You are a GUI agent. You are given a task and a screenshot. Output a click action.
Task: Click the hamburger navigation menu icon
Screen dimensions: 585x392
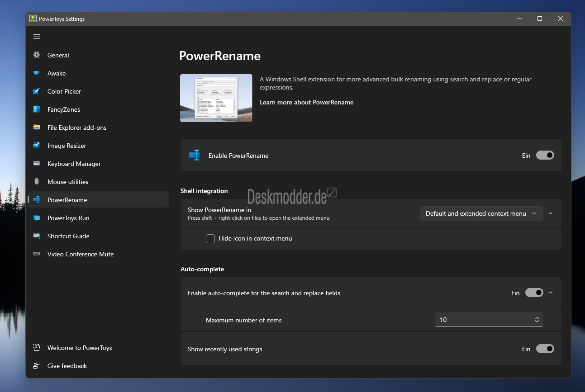click(37, 37)
